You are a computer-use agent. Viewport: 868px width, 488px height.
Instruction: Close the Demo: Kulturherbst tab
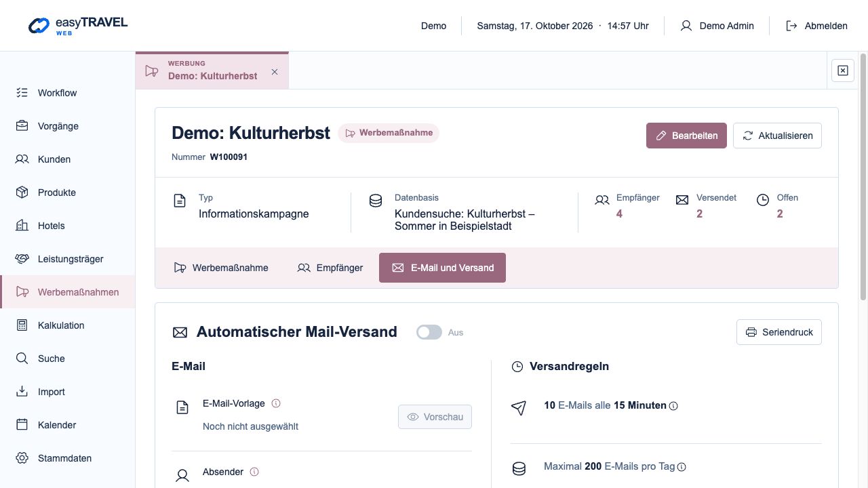click(275, 72)
